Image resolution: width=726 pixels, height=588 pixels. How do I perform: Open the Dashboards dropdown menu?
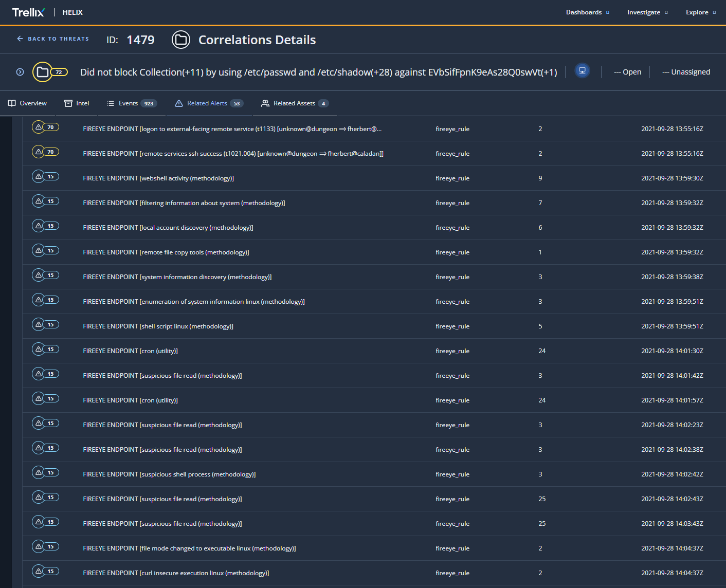point(587,12)
